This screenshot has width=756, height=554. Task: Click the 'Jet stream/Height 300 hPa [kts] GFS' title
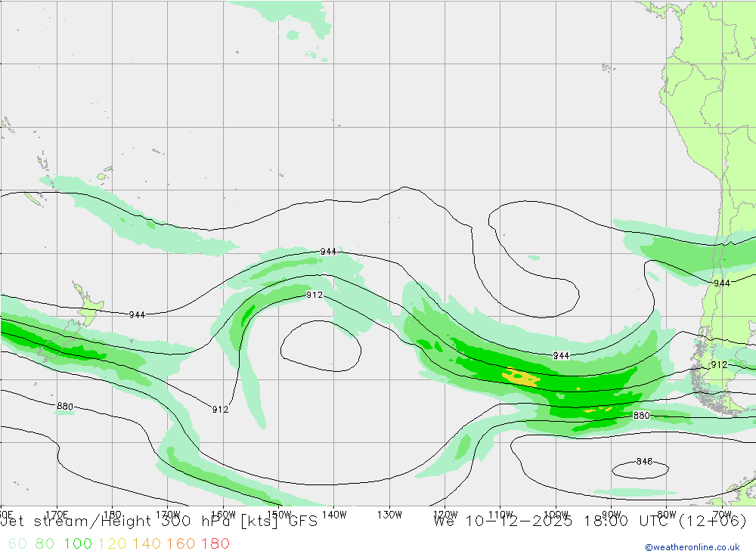coord(159,522)
